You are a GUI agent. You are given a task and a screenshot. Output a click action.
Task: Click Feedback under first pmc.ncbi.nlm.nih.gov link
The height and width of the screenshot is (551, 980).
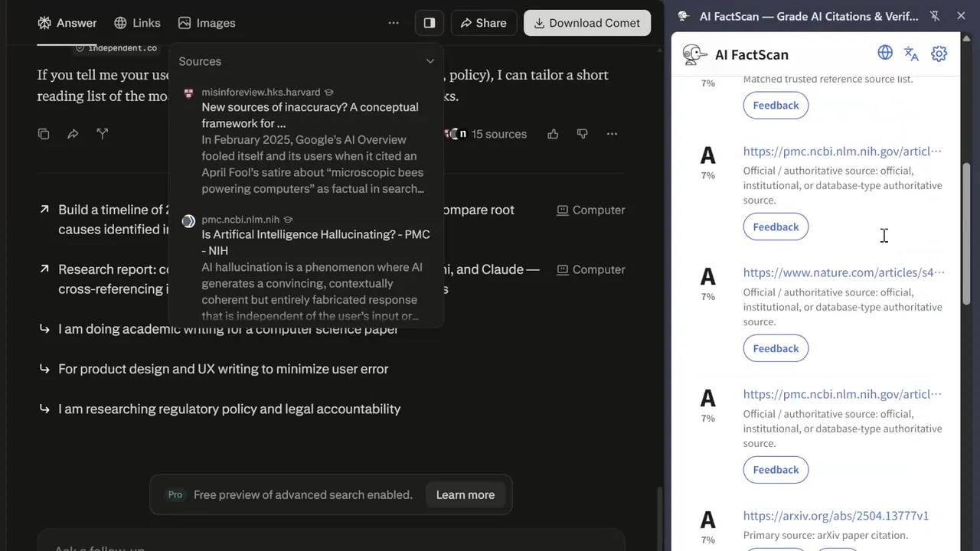pyautogui.click(x=776, y=227)
